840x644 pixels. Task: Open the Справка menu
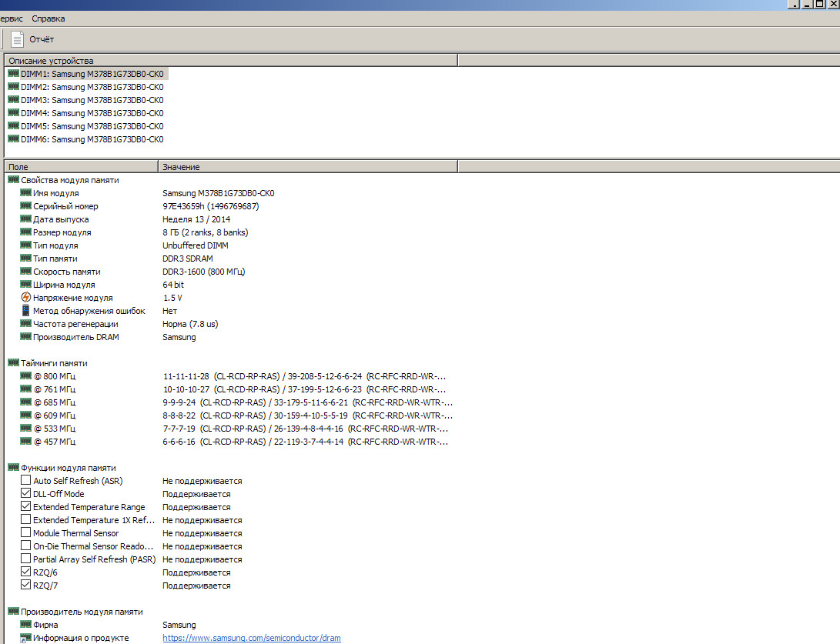pyautogui.click(x=49, y=18)
